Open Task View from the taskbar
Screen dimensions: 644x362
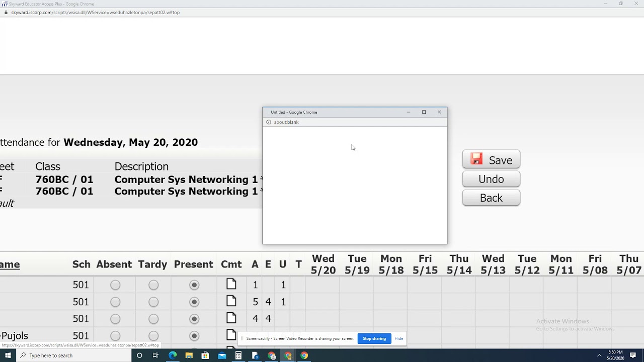point(155,355)
